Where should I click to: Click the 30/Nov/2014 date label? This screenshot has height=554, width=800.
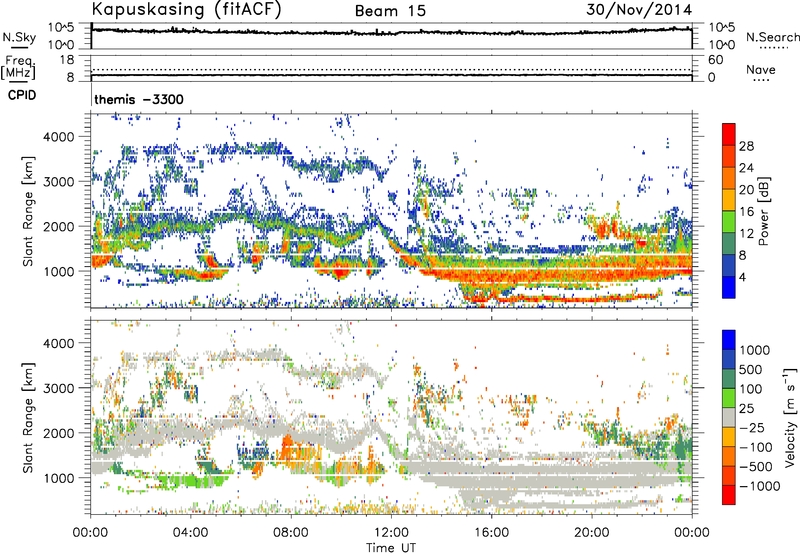pyautogui.click(x=639, y=10)
